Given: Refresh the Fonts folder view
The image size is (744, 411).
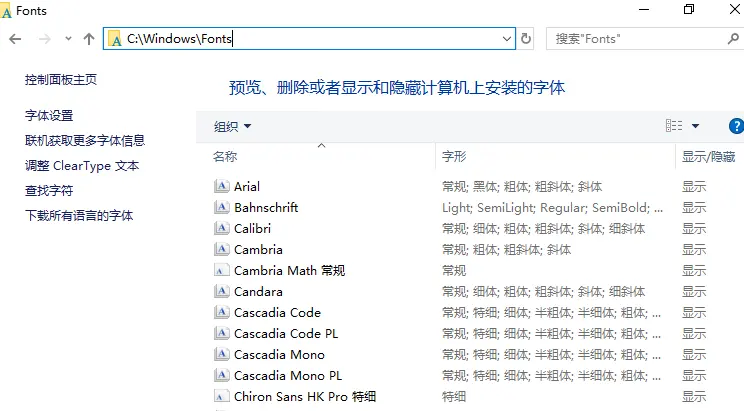Looking at the screenshot, I should point(526,39).
